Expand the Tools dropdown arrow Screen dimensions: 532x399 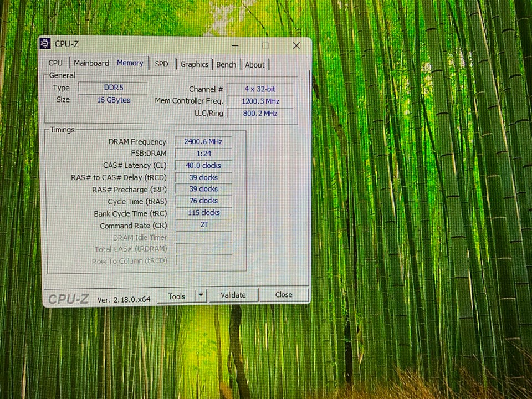(201, 295)
